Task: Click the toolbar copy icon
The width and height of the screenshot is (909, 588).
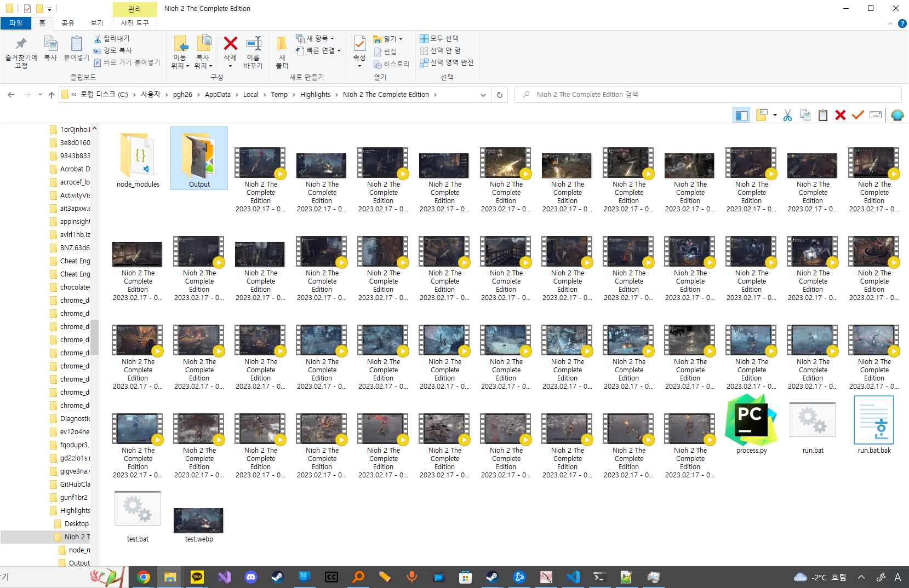Action: [805, 115]
